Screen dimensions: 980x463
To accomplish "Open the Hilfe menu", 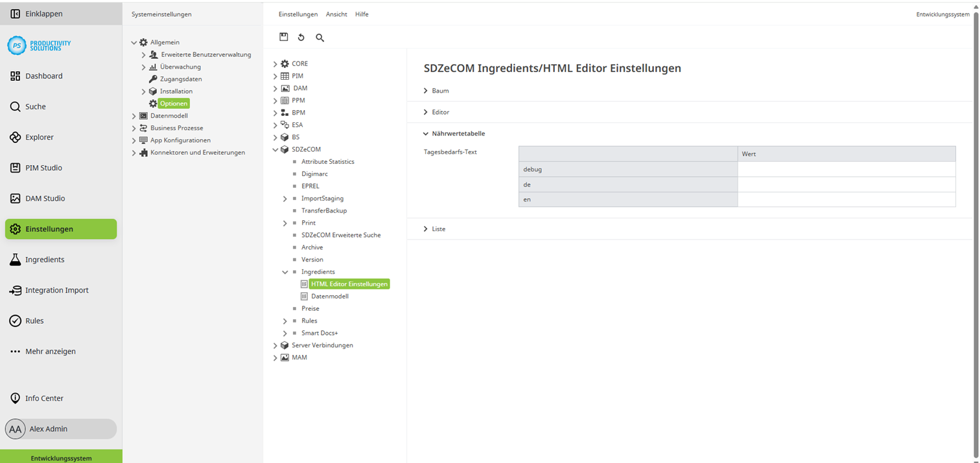I will coord(362,14).
